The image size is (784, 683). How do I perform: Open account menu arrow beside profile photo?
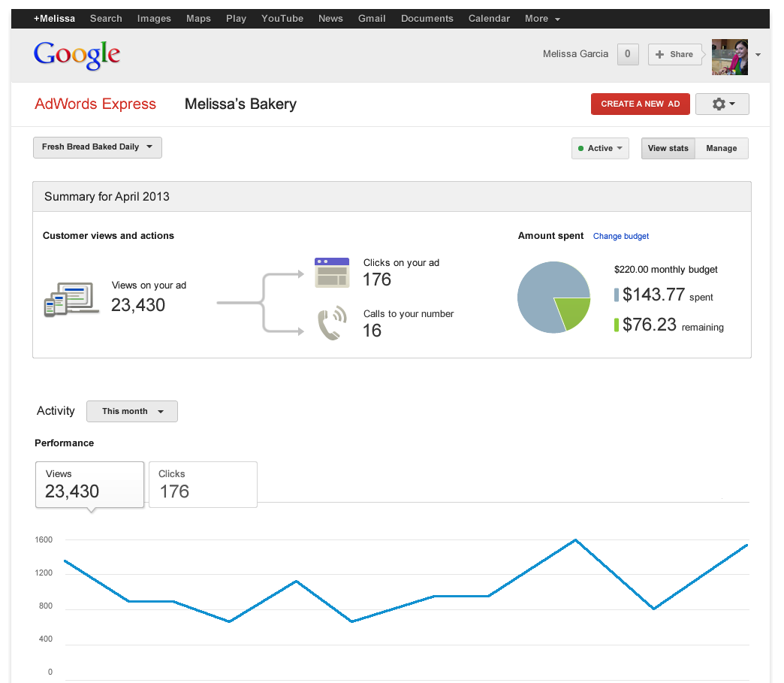tap(758, 55)
